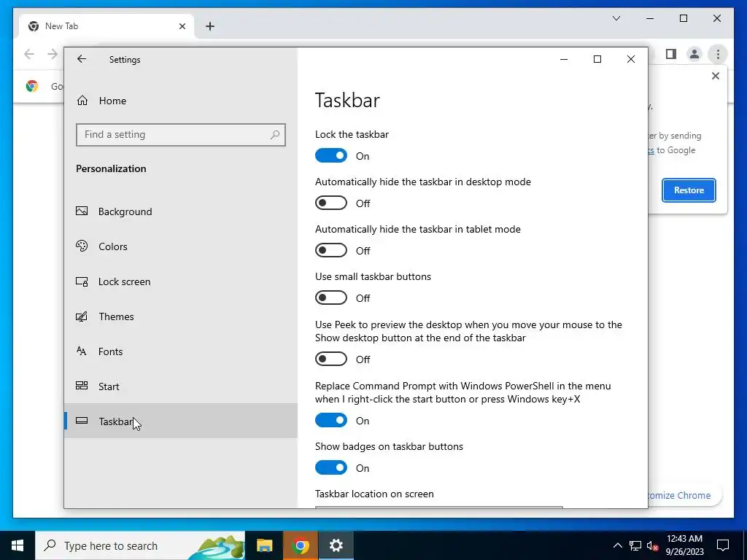Viewport: 747px width, 560px height.
Task: Toggle Chrome side panel icon
Action: [x=671, y=54]
